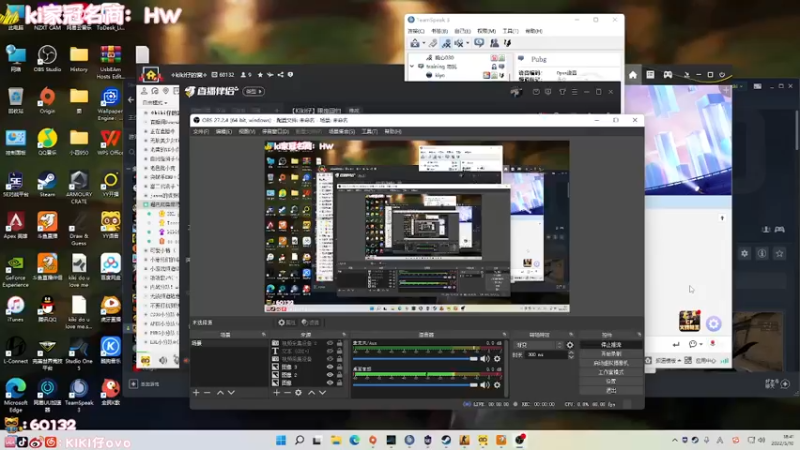Move source down with the Sources panel arrow
This screenshot has width=800, height=450.
click(x=322, y=393)
